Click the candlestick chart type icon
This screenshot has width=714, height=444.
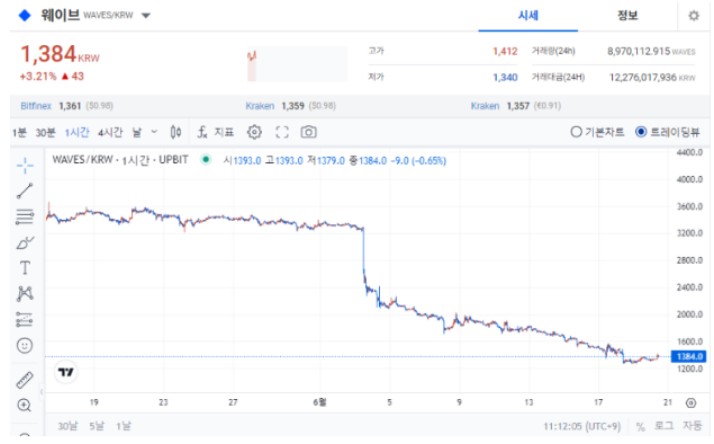(x=176, y=132)
